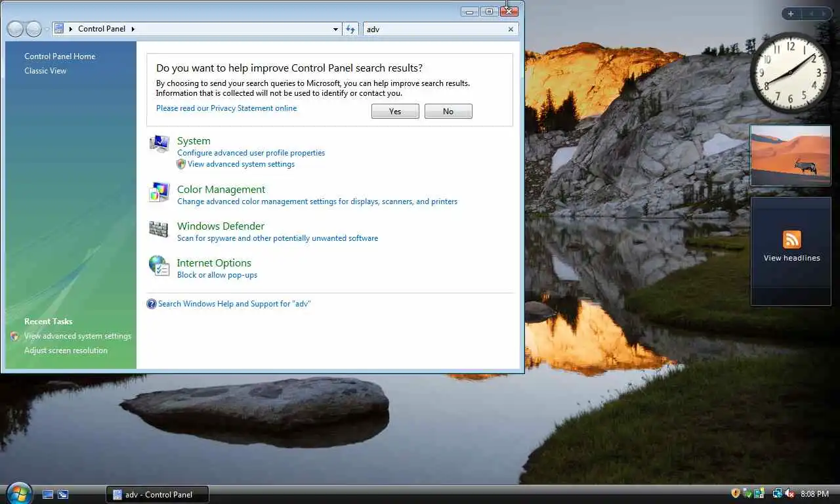Click the network connection tray icon
840x504 pixels.
click(x=778, y=493)
